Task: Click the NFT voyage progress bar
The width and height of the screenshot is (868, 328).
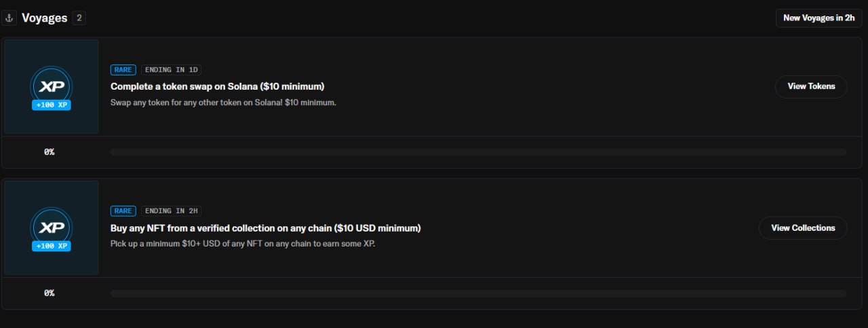Action: [479, 293]
